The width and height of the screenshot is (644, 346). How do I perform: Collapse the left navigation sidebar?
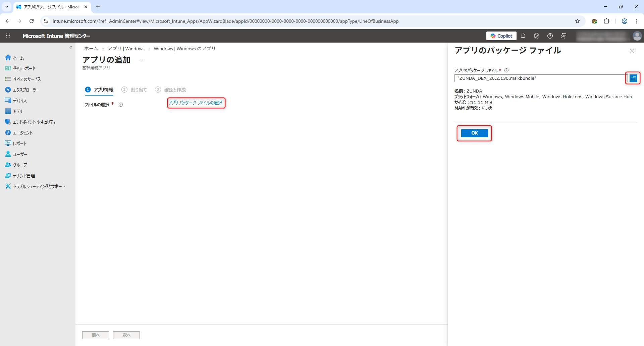click(71, 48)
